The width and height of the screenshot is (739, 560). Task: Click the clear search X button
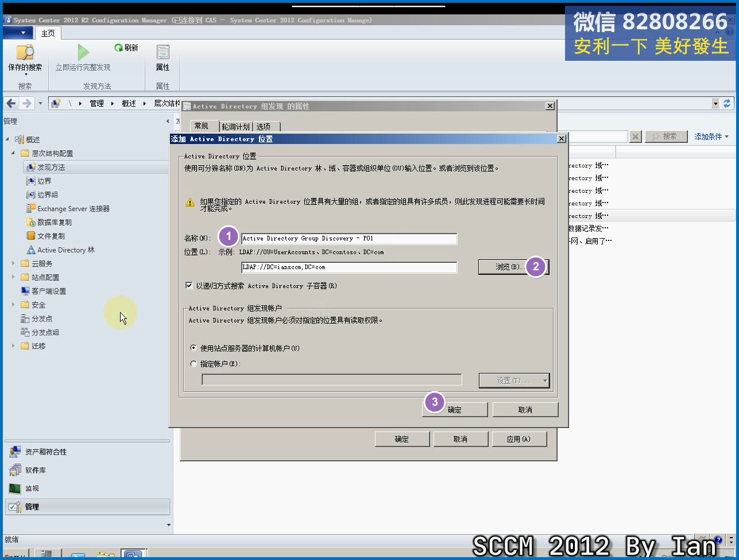tap(636, 137)
